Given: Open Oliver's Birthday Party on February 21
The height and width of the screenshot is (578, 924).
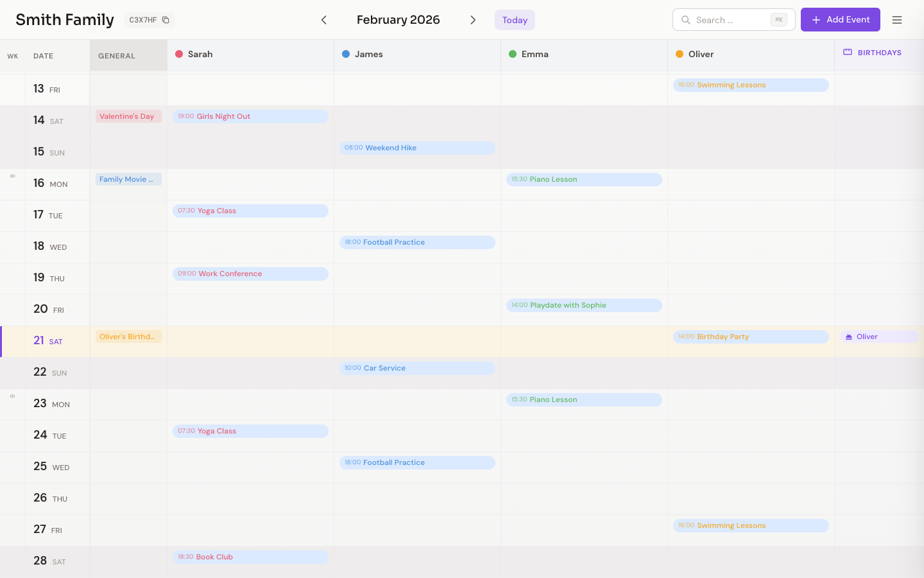Looking at the screenshot, I should point(751,336).
